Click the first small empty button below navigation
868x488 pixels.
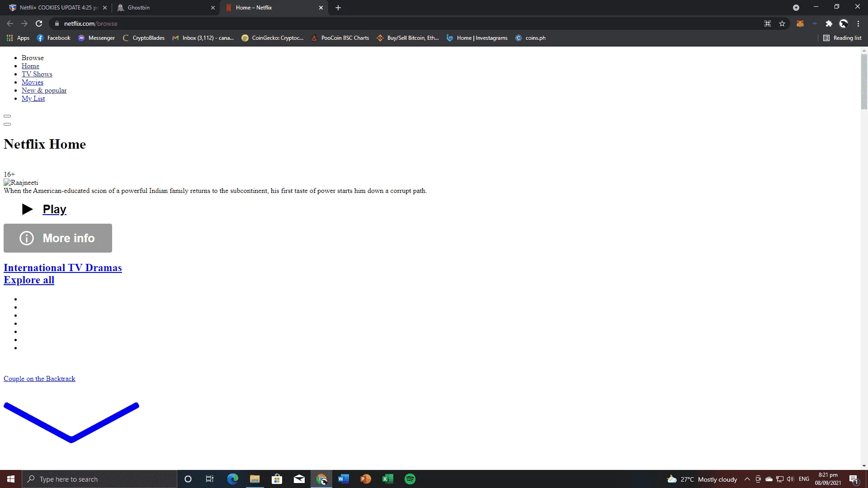pos(7,116)
